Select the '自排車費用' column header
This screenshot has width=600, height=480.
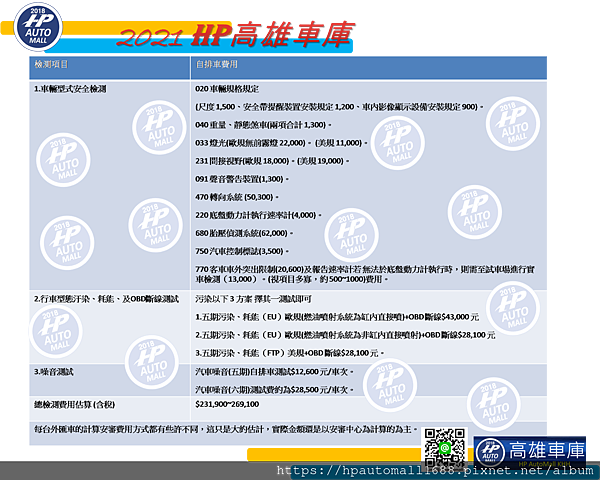217,64
